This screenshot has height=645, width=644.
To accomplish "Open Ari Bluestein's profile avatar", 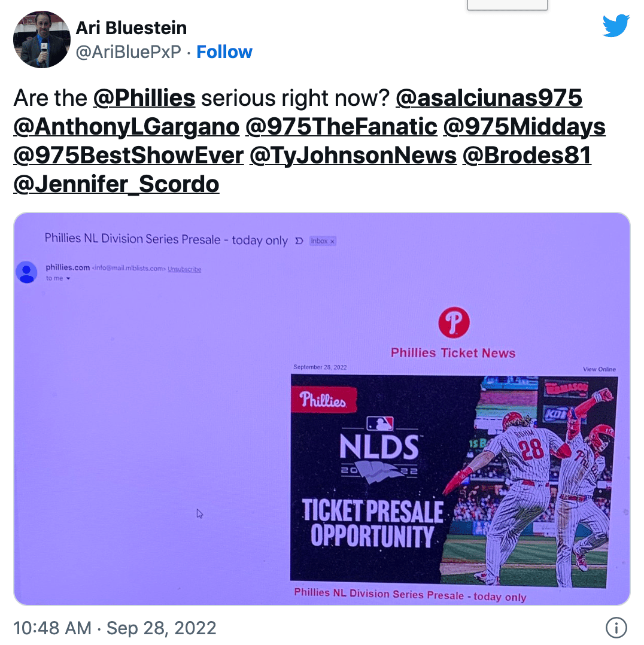I will (41, 39).
